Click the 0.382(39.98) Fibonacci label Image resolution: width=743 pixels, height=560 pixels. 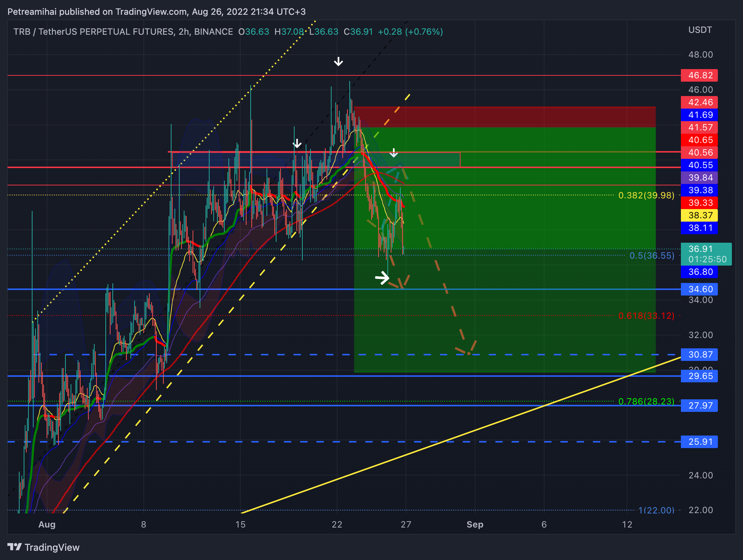tap(646, 195)
